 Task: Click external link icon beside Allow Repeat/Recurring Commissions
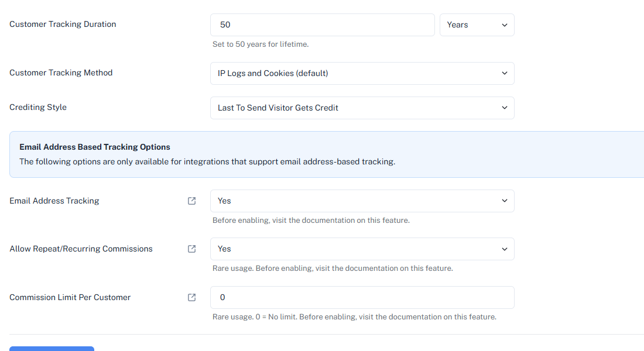click(191, 249)
